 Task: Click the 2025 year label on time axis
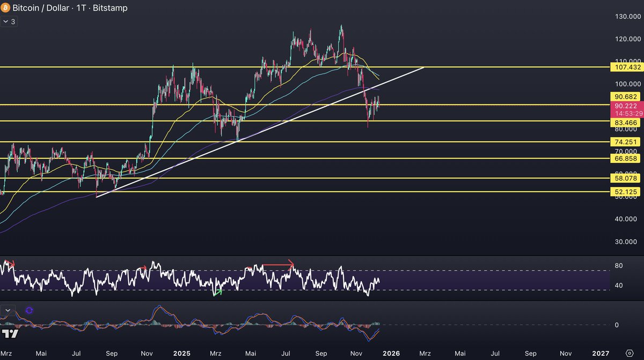[181, 354]
